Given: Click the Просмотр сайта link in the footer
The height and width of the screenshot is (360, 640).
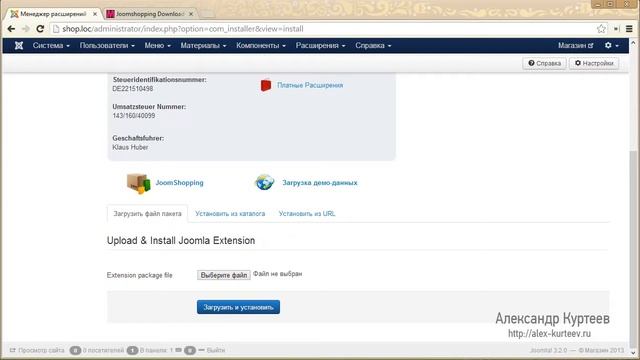Looking at the screenshot, I should [37, 350].
